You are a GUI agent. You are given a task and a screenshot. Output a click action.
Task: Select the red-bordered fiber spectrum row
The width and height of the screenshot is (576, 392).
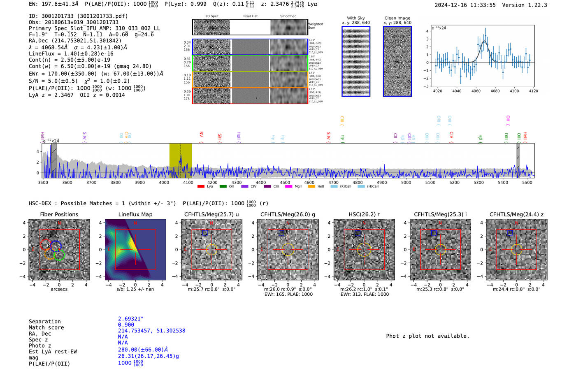pos(250,96)
